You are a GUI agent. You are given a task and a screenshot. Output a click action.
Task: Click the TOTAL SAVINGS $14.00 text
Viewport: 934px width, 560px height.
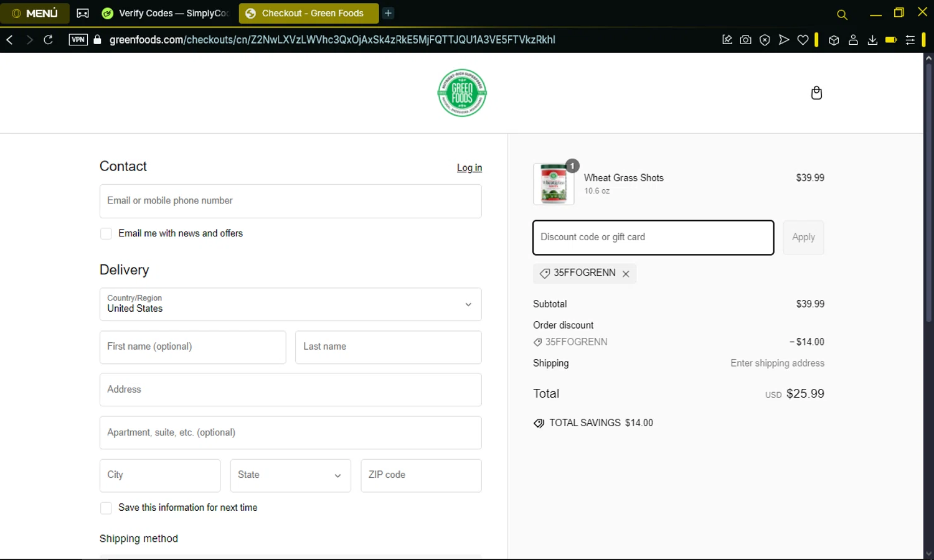coord(601,423)
